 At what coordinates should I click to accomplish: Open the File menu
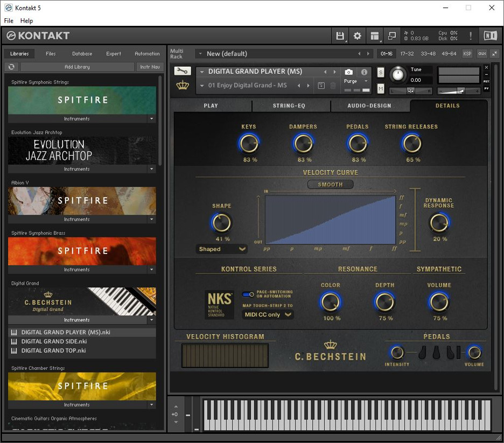coord(9,20)
